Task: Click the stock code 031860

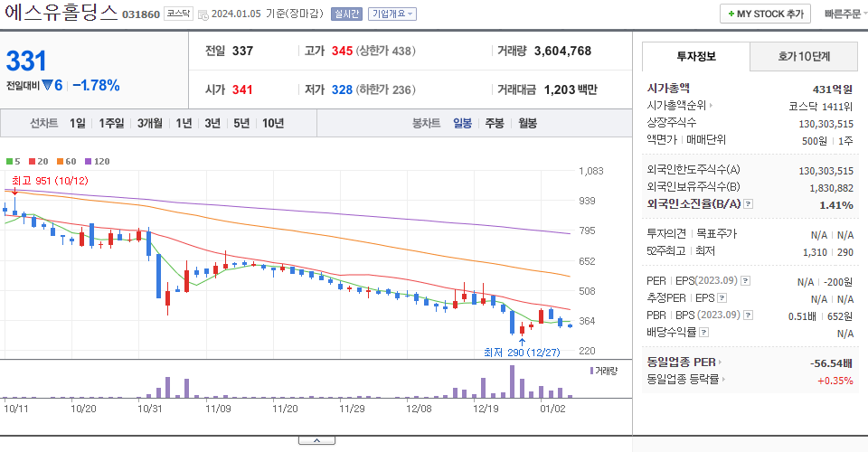Action: click(x=141, y=14)
